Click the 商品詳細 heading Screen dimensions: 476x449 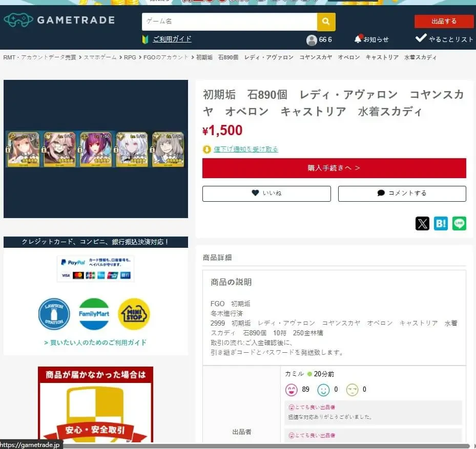pyautogui.click(x=217, y=258)
